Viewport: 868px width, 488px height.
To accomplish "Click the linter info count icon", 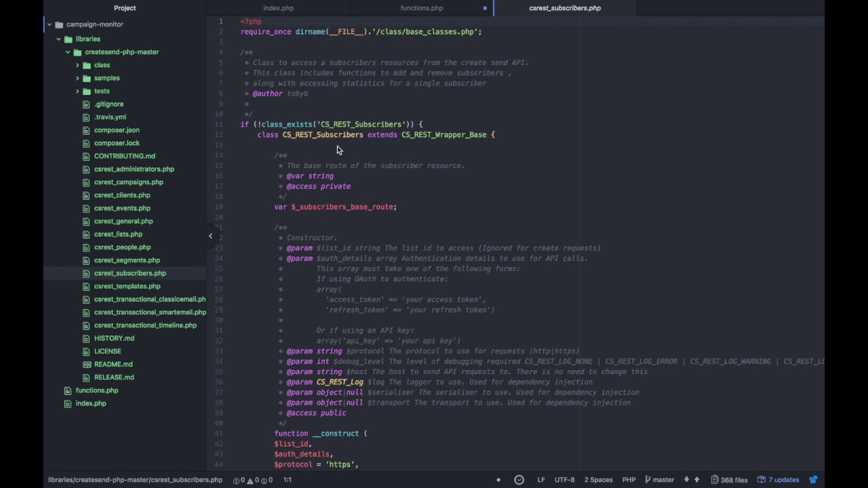I will click(x=266, y=480).
